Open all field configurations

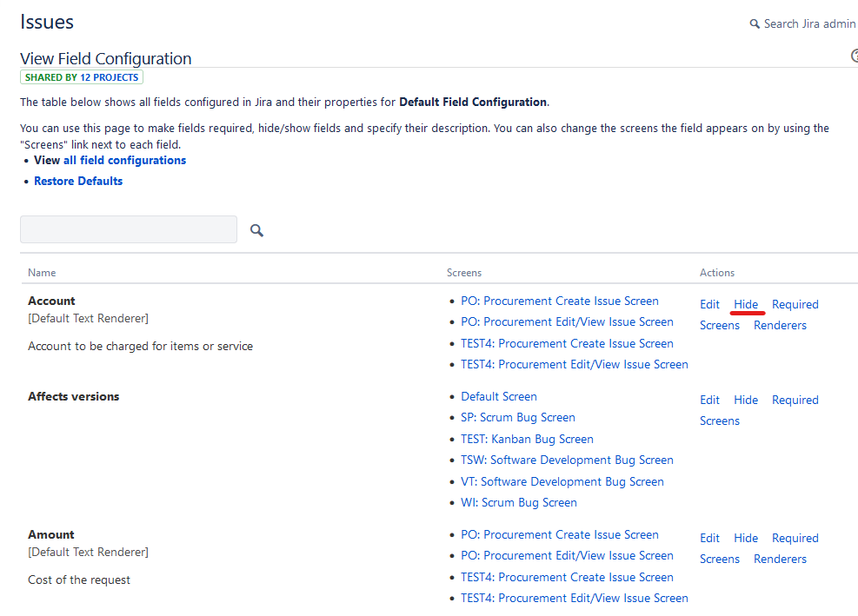tap(124, 160)
